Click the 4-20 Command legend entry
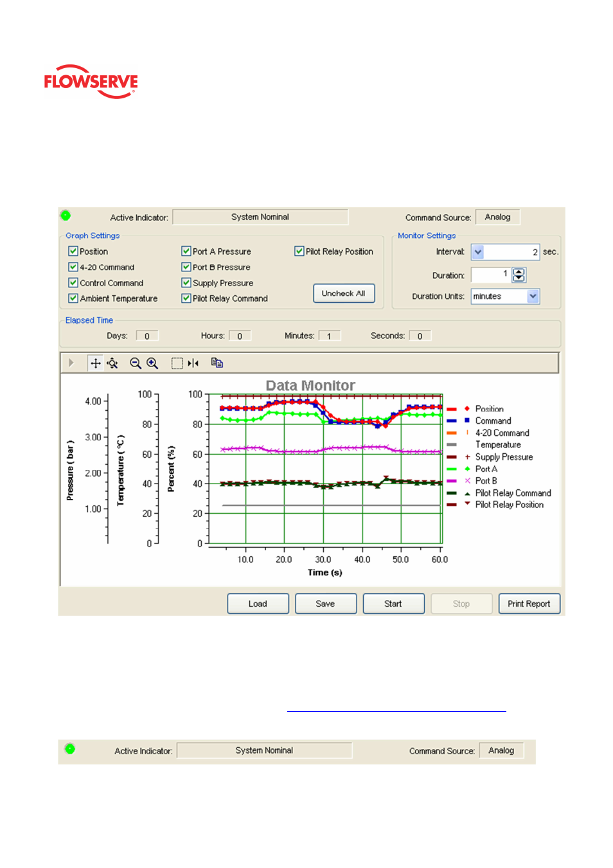 point(488,433)
